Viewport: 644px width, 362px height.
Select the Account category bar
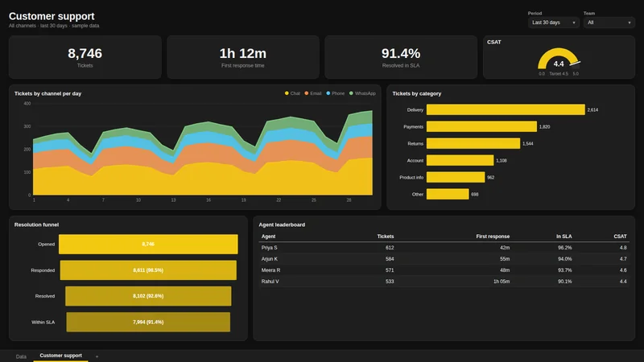[x=460, y=160]
